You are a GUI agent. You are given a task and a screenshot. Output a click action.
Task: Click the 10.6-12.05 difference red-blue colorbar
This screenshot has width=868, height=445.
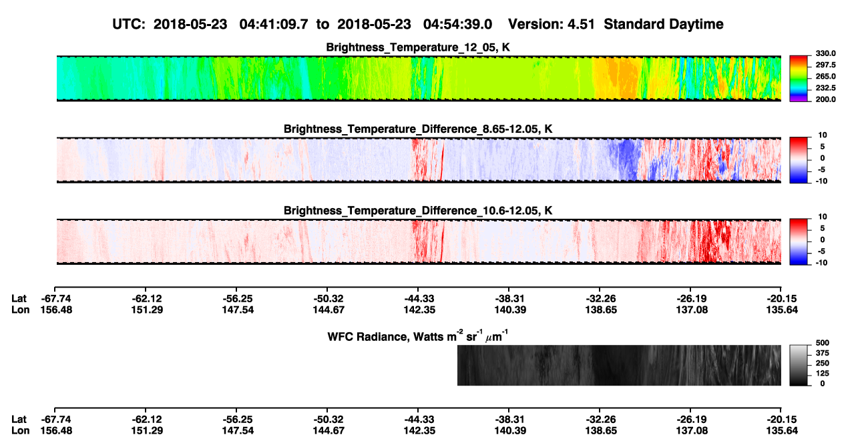click(799, 242)
